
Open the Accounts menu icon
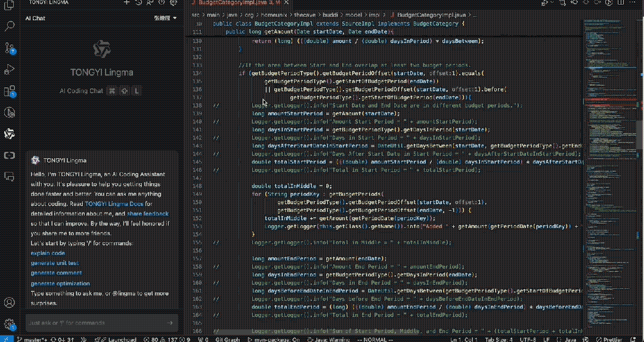click(9, 303)
